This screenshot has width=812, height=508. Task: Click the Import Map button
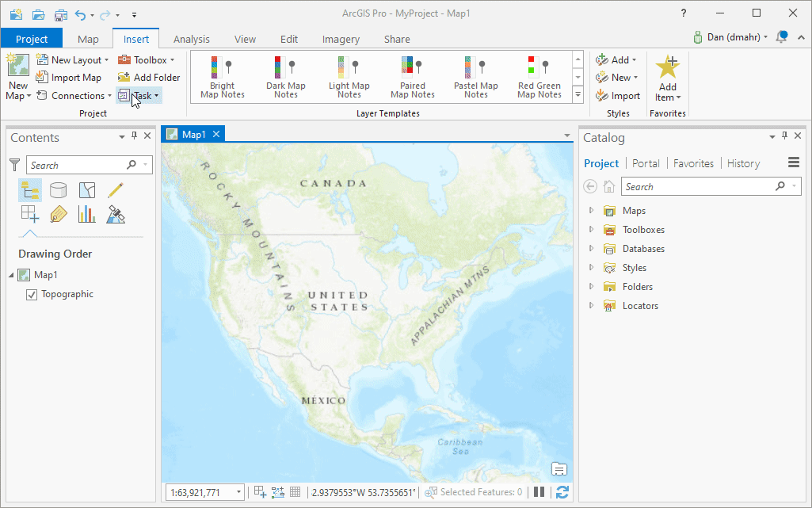click(68, 77)
